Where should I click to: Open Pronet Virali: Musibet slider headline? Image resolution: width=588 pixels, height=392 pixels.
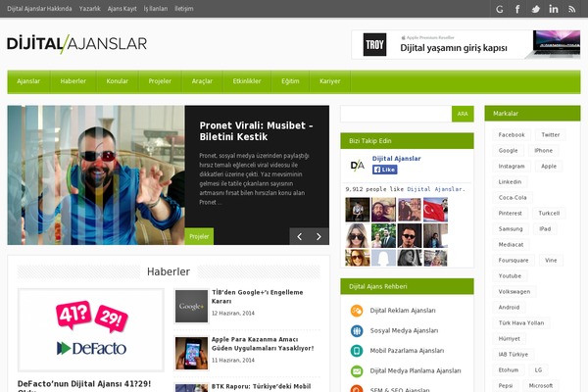pyautogui.click(x=256, y=131)
